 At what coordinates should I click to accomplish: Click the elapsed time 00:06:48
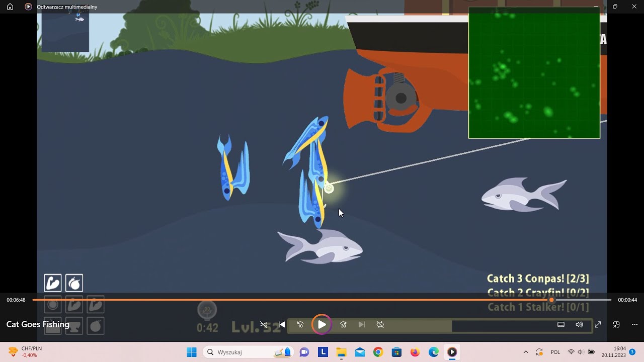16,300
